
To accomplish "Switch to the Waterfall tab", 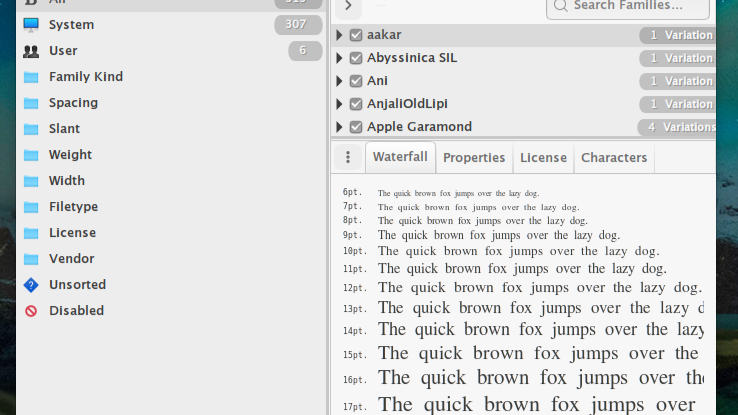I will [400, 157].
